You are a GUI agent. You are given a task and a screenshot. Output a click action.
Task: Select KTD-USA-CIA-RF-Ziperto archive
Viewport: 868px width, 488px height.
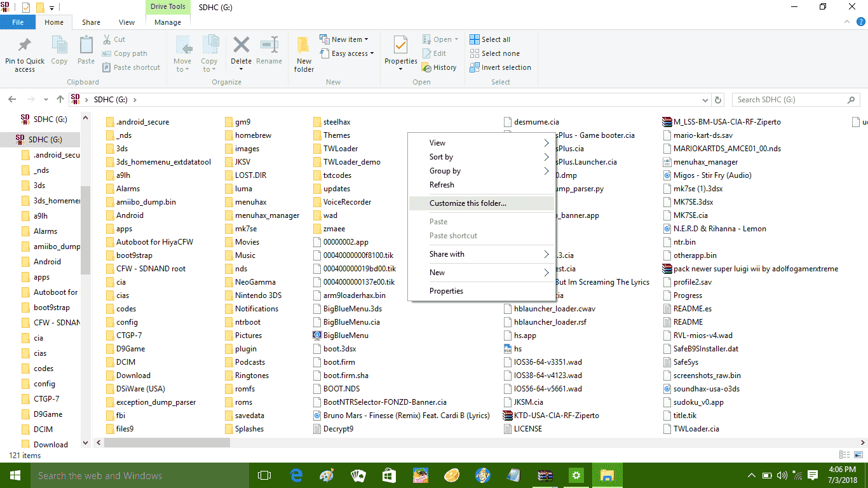click(x=550, y=416)
